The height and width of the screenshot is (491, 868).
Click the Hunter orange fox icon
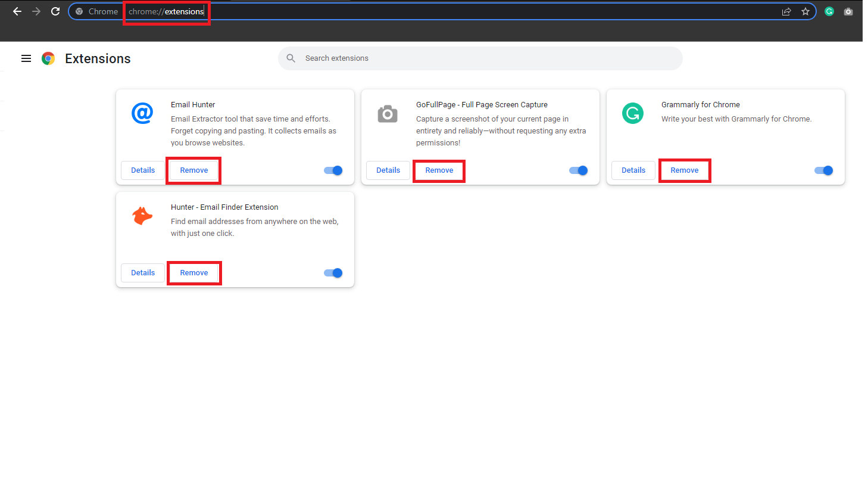pyautogui.click(x=142, y=216)
